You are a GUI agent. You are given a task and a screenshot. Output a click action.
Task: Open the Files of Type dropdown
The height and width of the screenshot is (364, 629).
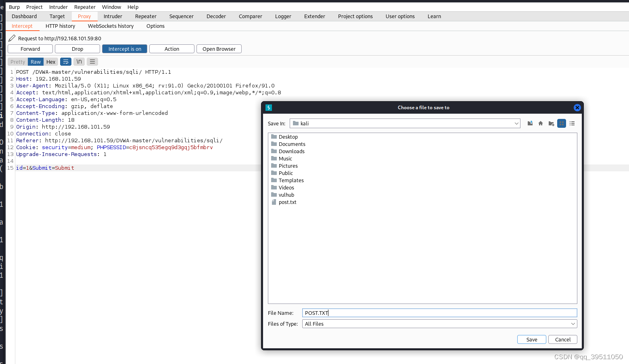[x=439, y=324]
